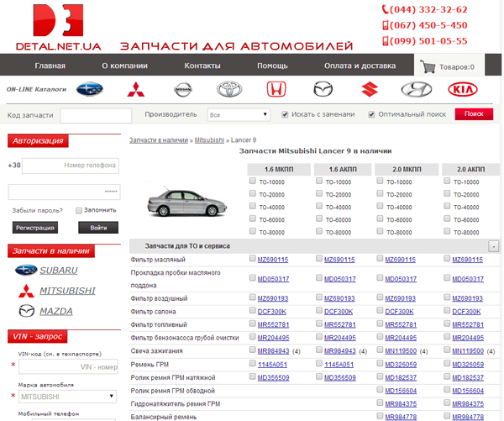Select the '2.0 МКПП' column header
This screenshot has width=504, height=421.
(x=407, y=169)
